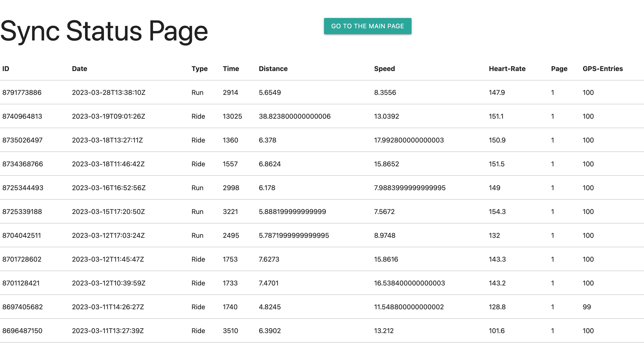Screen dimensions: 644x343
Task: Select activity ID 8701128421
Action: tap(21, 283)
